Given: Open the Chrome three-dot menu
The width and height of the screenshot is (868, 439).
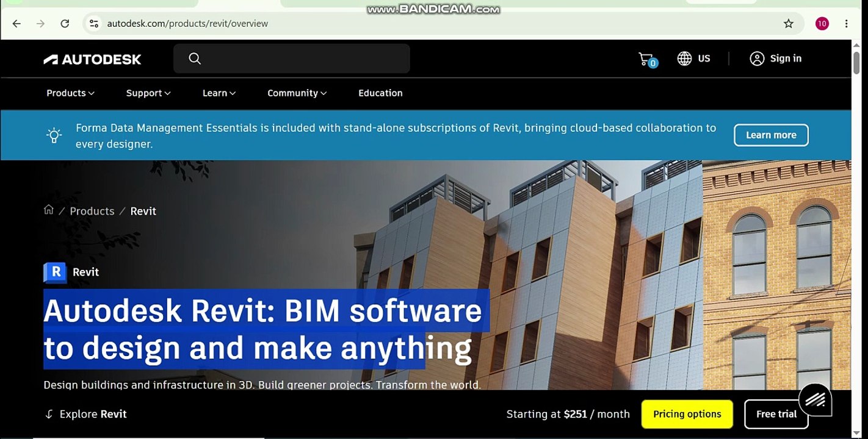Looking at the screenshot, I should 846,24.
